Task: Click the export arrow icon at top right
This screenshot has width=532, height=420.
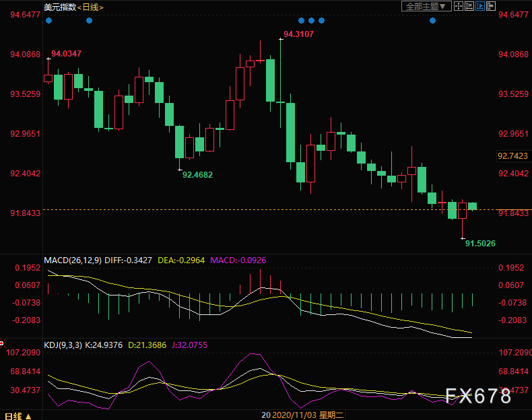Action: click(490, 6)
